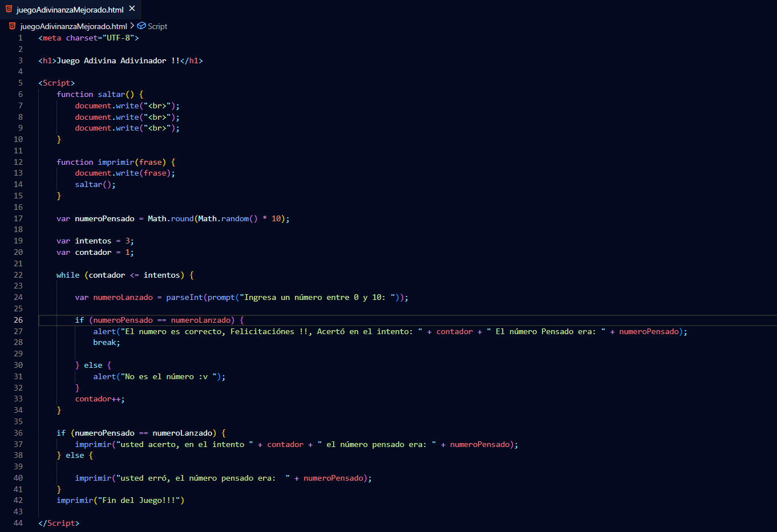This screenshot has width=777, height=532.
Task: Click the 'saltar();' call on line 14
Action: pyautogui.click(x=95, y=184)
